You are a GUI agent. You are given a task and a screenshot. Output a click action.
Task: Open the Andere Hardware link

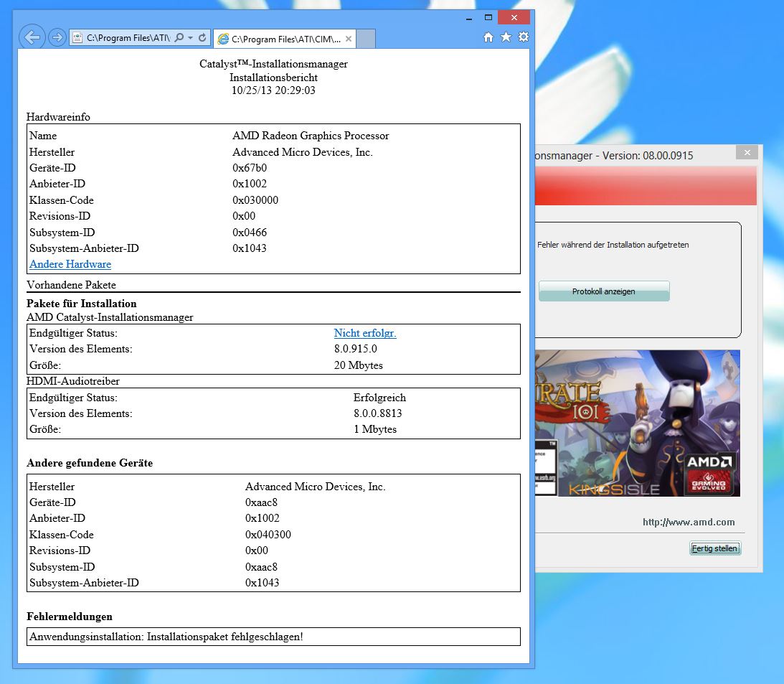click(x=70, y=264)
